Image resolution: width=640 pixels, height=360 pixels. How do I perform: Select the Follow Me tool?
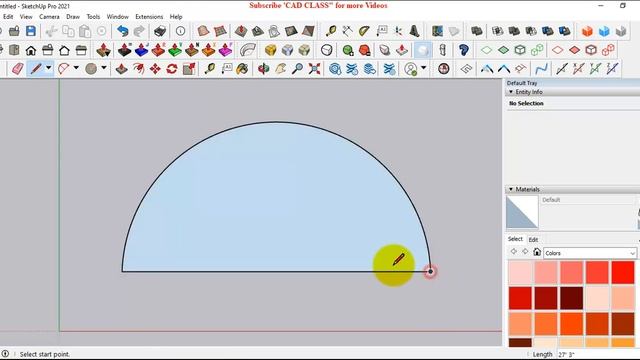(x=138, y=69)
